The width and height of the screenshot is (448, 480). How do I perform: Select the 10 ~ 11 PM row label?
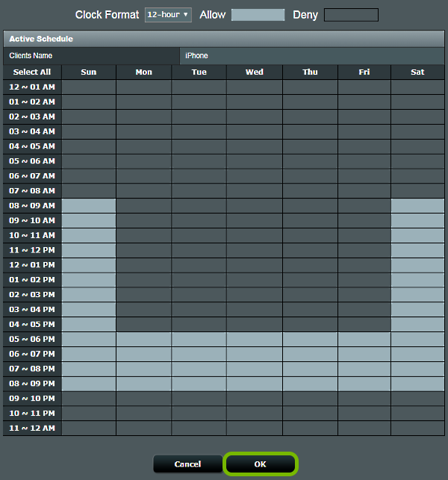32,414
